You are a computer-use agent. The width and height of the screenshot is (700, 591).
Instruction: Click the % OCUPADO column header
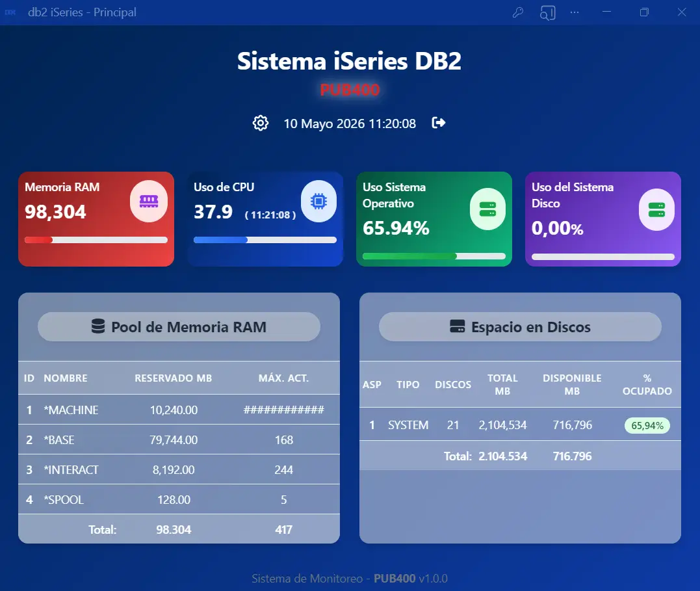pos(647,385)
